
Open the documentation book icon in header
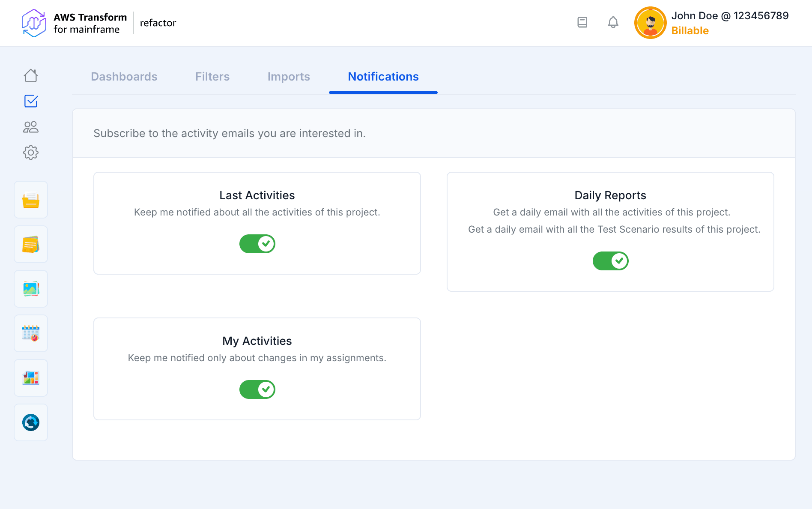(x=582, y=22)
